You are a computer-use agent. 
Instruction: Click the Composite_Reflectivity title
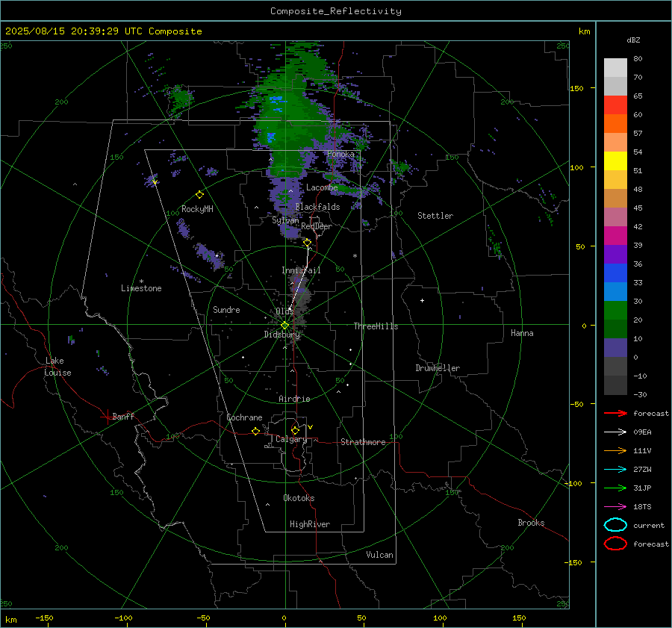tap(335, 11)
